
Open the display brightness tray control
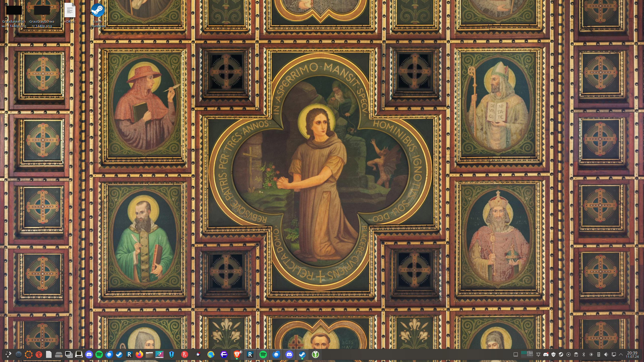(x=591, y=354)
